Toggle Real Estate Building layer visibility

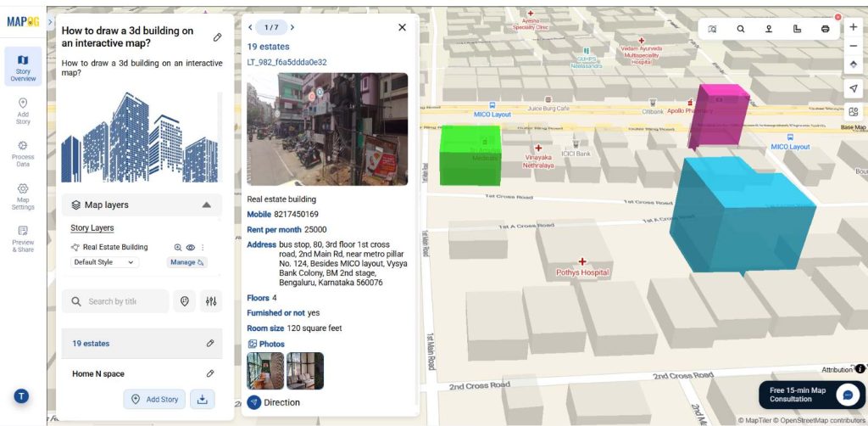(191, 248)
